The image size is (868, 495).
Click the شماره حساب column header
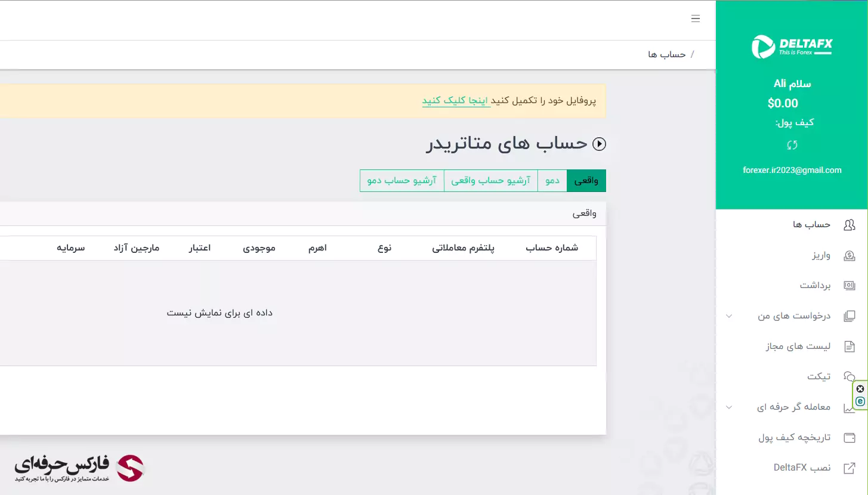click(x=552, y=248)
